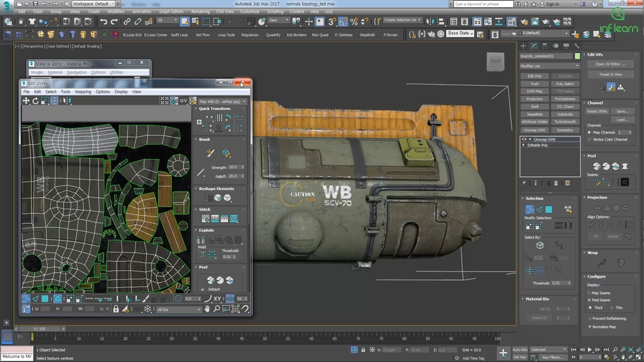644x362 pixels.
Task: Select Vertex sub-object mode in Edit UVWs
Action: coord(26,299)
